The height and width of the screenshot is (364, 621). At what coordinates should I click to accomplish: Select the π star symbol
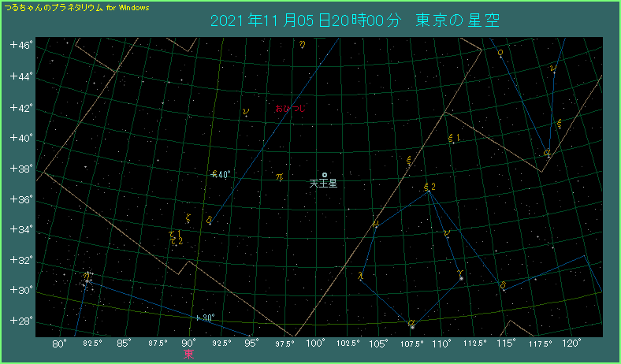pos(280,177)
